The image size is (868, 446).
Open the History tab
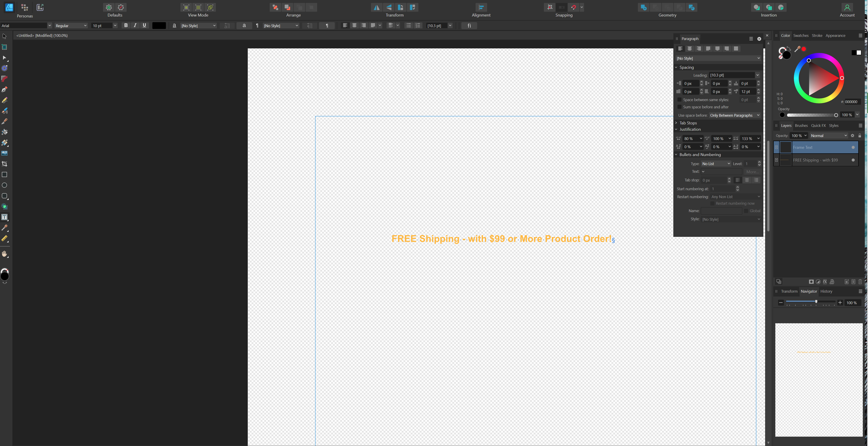pyautogui.click(x=826, y=291)
